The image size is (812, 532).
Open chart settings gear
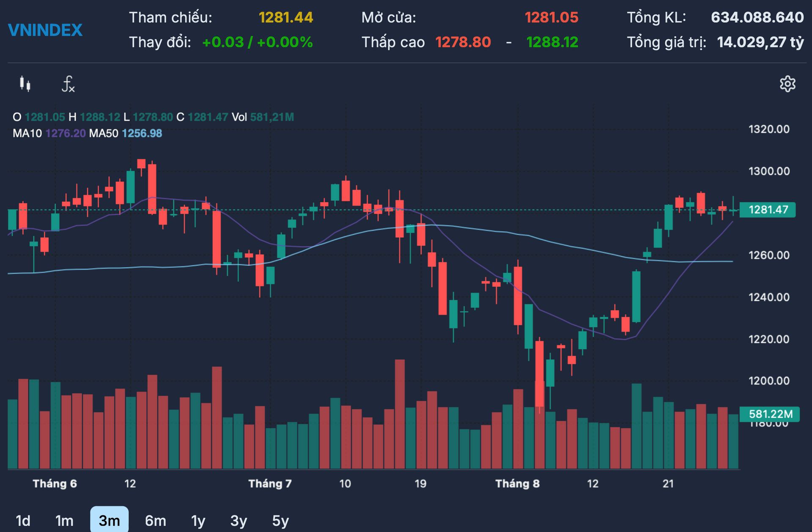point(787,84)
